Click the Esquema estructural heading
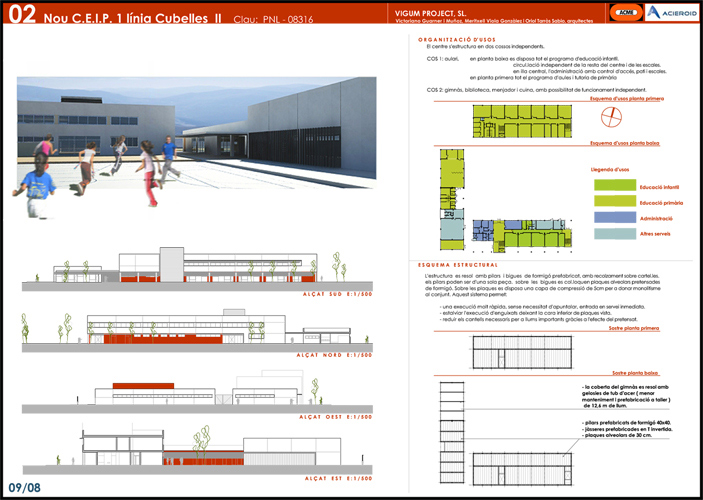703x500 pixels. [x=456, y=264]
